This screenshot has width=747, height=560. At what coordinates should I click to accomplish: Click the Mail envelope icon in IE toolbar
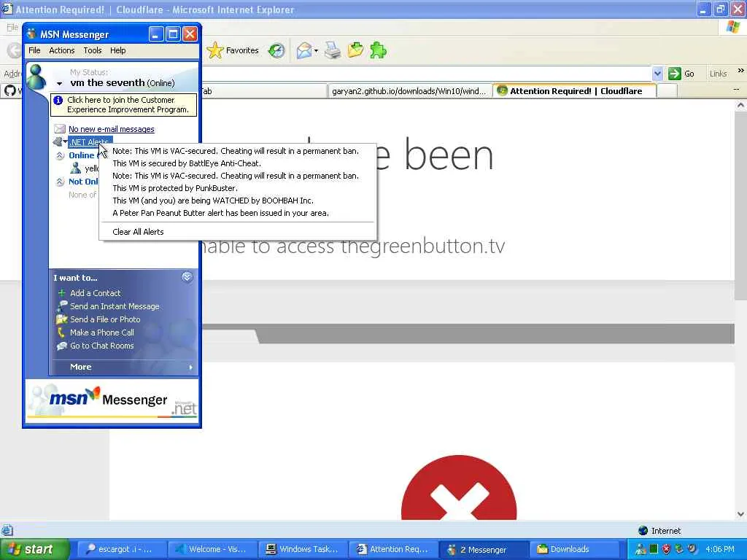point(303,50)
